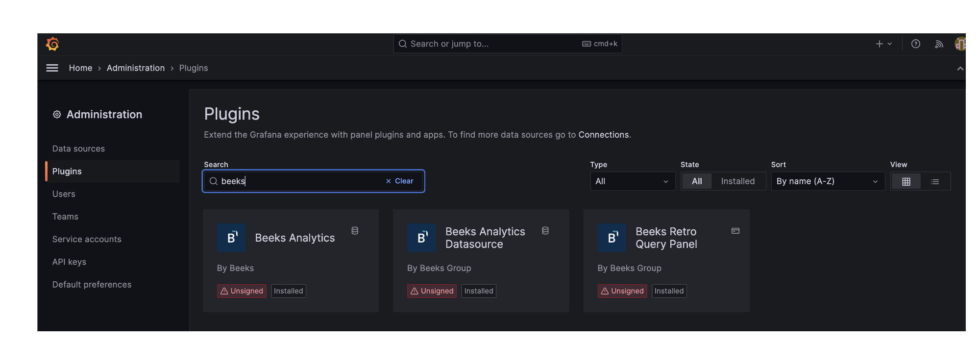The height and width of the screenshot is (344, 980).
Task: Click the Beeks Analytics plugin logo
Action: click(231, 238)
